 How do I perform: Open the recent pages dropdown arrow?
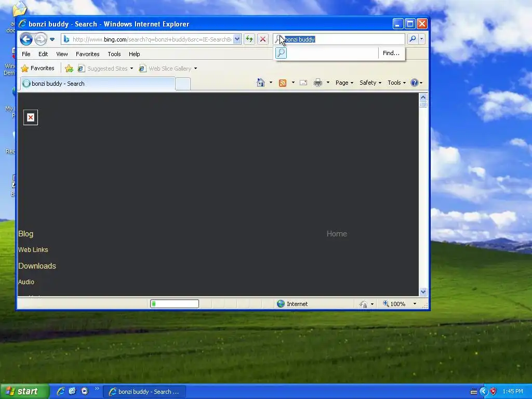52,39
